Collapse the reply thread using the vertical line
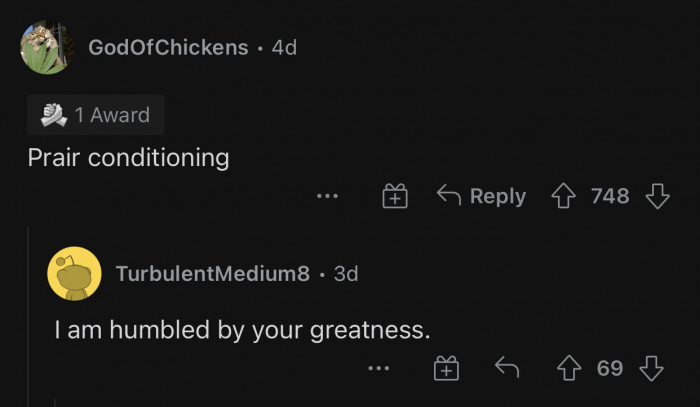 point(30,320)
